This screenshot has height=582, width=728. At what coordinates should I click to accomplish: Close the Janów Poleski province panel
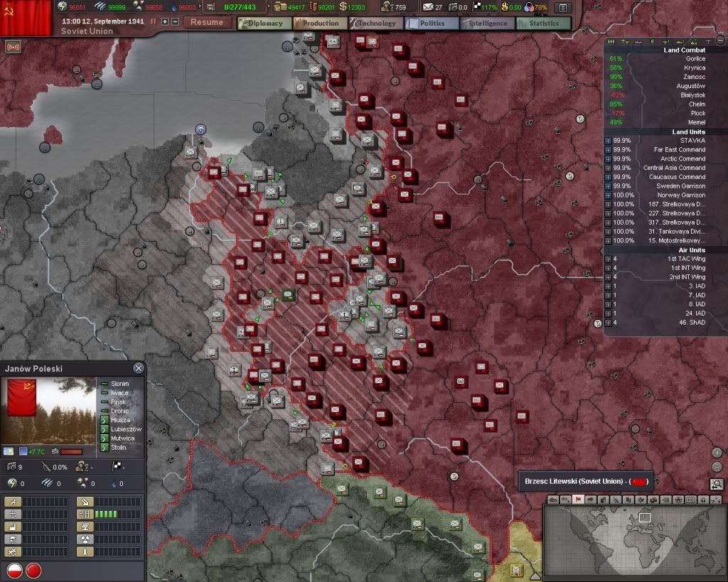139,369
